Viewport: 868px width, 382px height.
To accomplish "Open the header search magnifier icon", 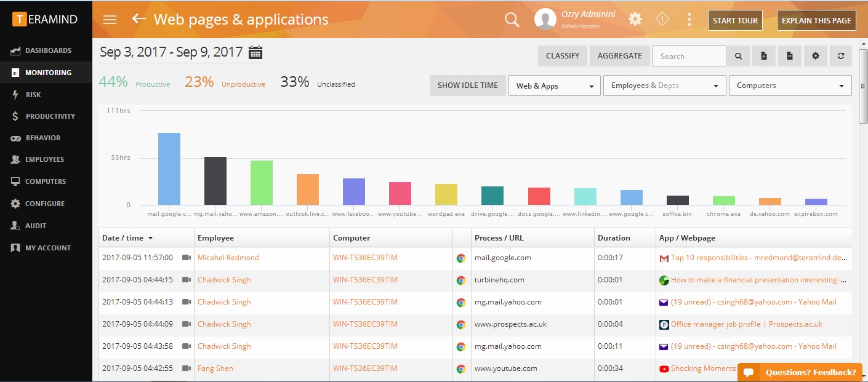I will (512, 20).
